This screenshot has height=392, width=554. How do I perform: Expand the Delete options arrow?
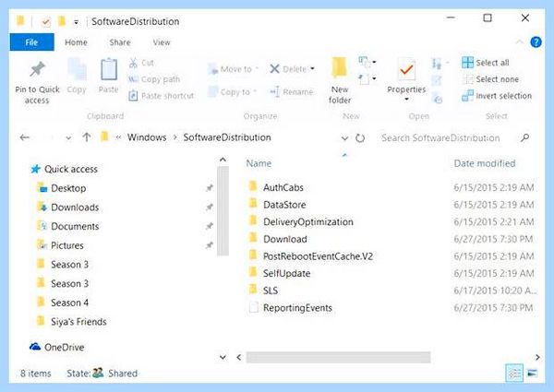pyautogui.click(x=312, y=69)
